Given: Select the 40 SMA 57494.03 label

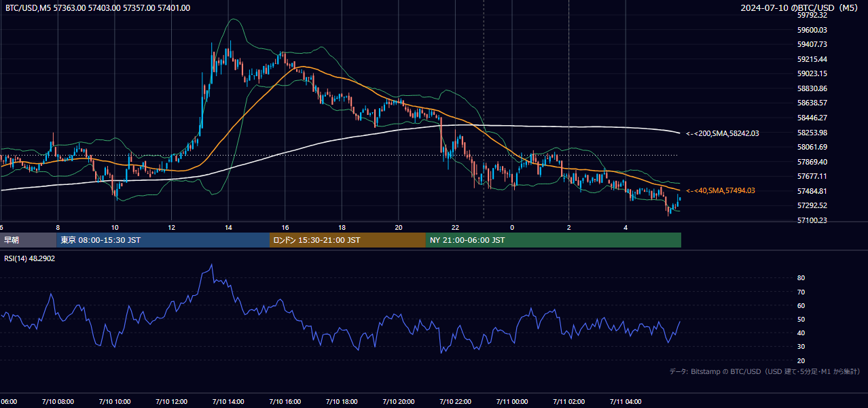Looking at the screenshot, I should click(x=721, y=191).
